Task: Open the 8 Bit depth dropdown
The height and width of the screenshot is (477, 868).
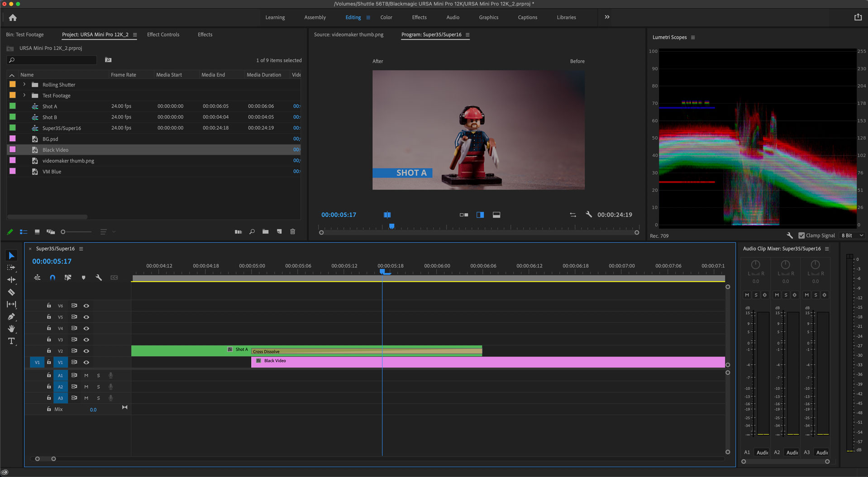Action: pyautogui.click(x=851, y=235)
